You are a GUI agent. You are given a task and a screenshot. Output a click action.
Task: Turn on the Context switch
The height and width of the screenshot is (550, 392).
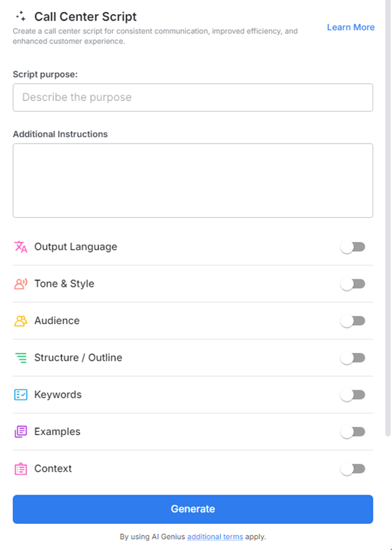[353, 468]
